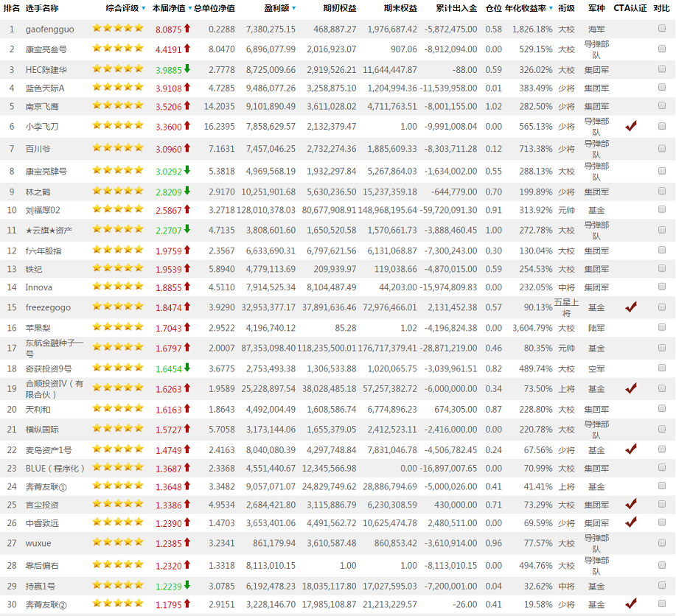Click the 衔级 column header
This screenshot has height=616, width=676.
[566, 8]
